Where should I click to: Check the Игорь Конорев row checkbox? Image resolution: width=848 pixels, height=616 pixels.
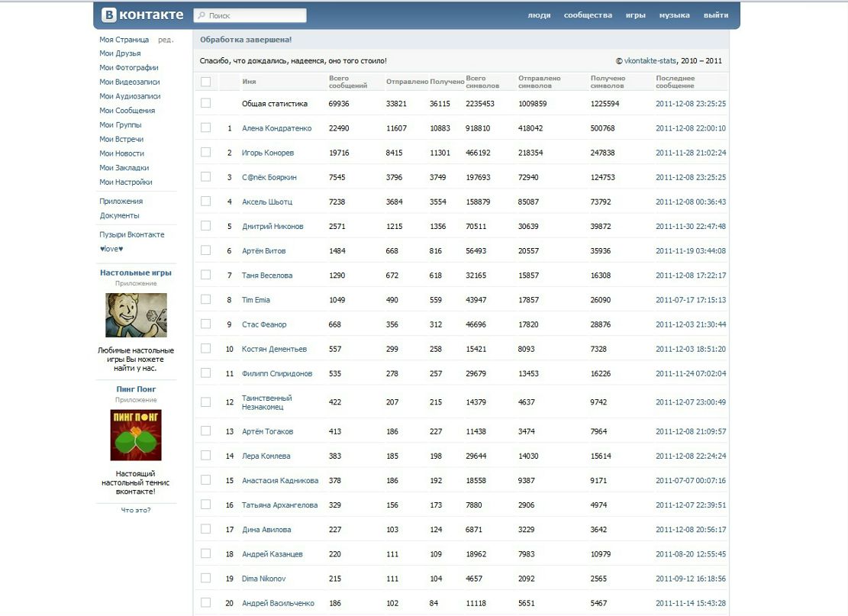(x=205, y=152)
